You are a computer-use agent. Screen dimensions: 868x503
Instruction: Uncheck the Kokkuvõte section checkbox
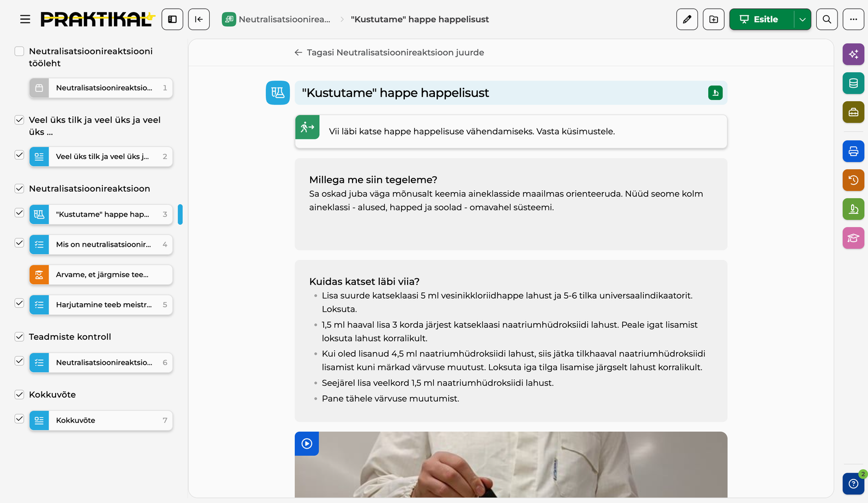(19, 394)
